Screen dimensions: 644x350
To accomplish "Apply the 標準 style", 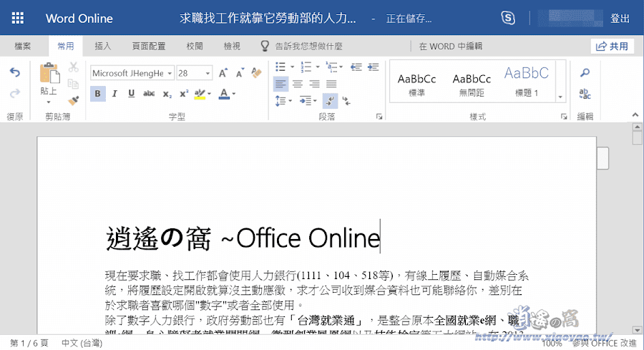I will coord(416,84).
